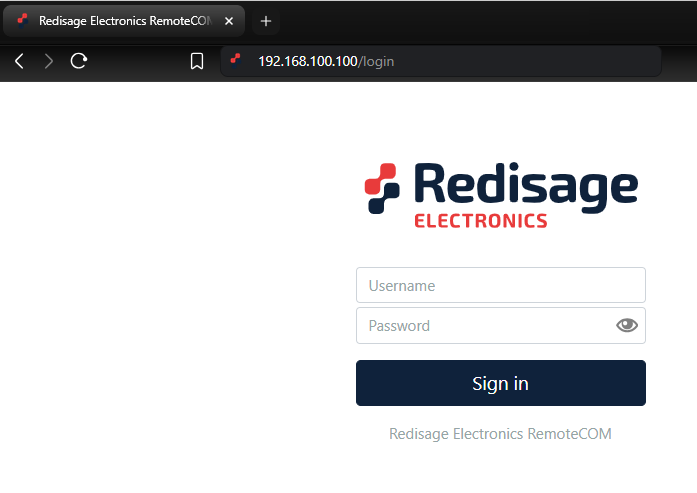The image size is (697, 493).
Task: Click the site favicon in address bar
Action: 236,60
